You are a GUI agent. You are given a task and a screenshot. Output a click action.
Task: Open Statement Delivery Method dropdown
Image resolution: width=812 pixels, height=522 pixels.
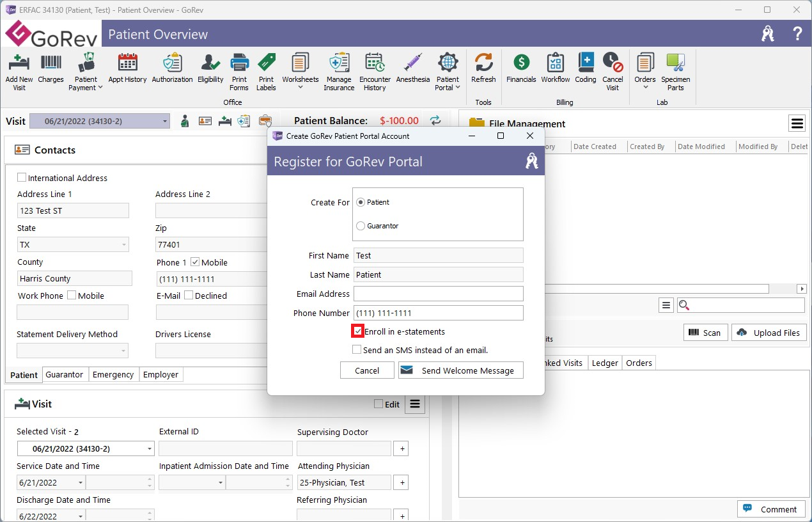[123, 351]
